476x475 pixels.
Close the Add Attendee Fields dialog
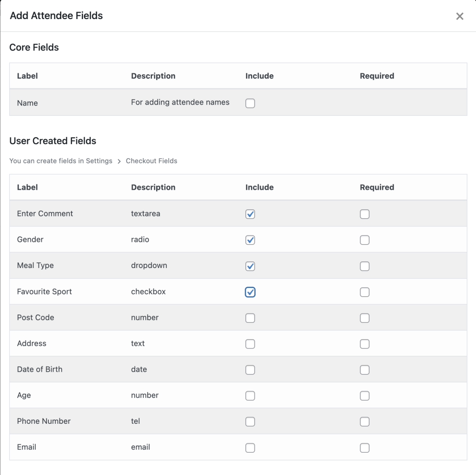(x=460, y=16)
